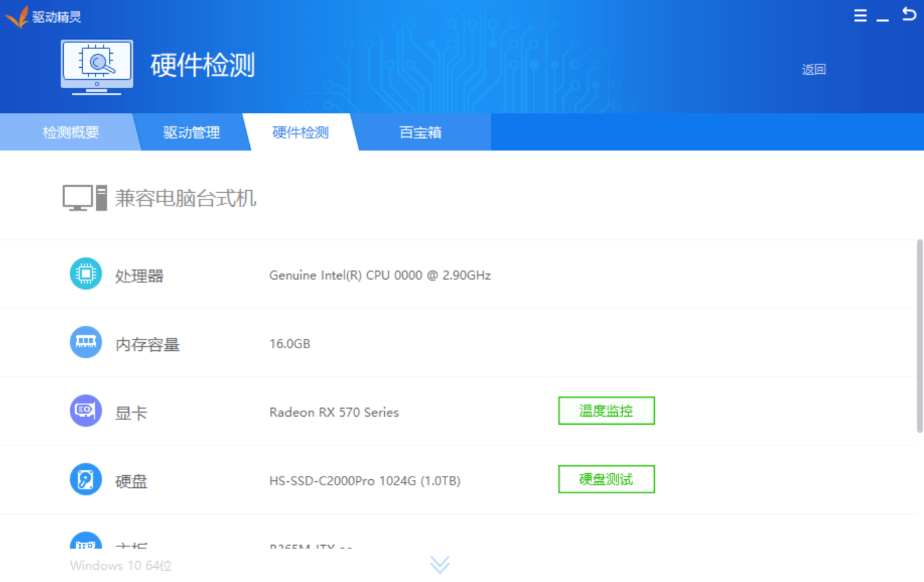Image resolution: width=924 pixels, height=582 pixels.
Task: Click the graphics card icon
Action: click(x=85, y=411)
